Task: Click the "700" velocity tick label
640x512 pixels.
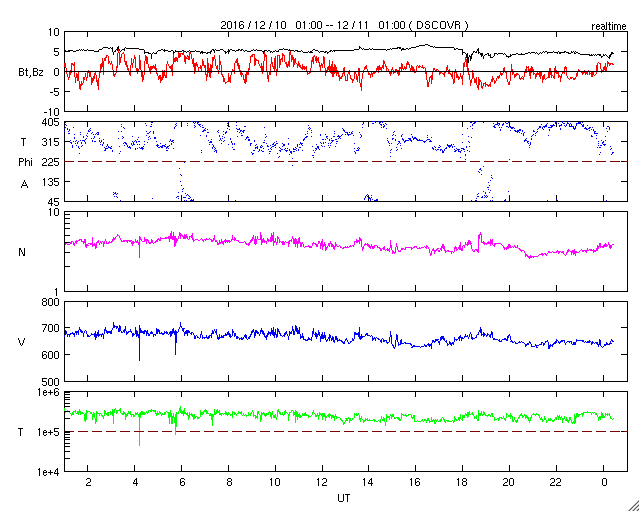Action: [52, 328]
